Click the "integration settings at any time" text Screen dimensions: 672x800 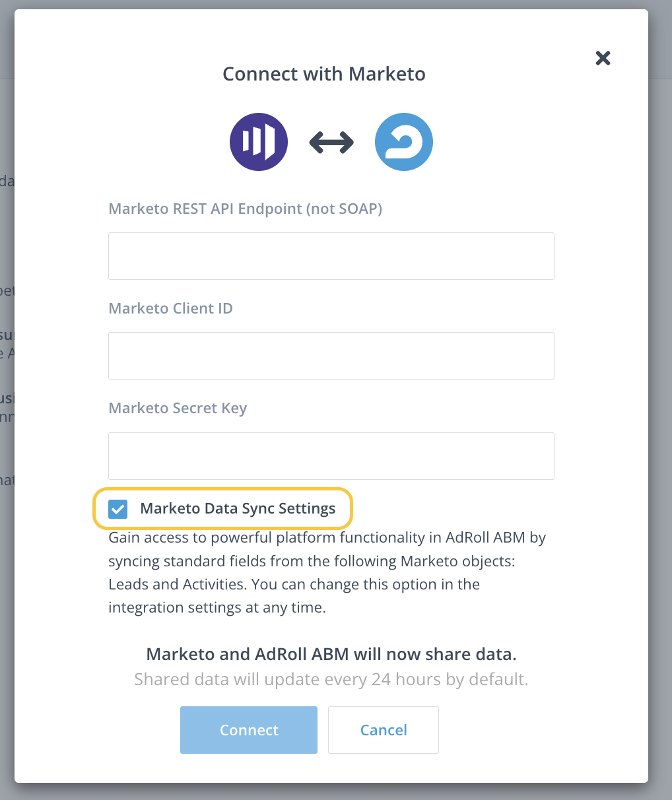point(217,608)
